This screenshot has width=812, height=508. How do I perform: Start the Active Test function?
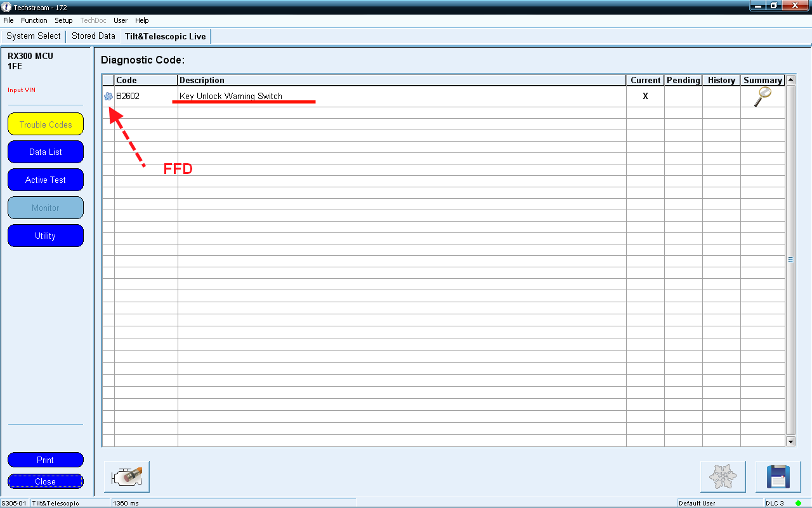(46, 180)
